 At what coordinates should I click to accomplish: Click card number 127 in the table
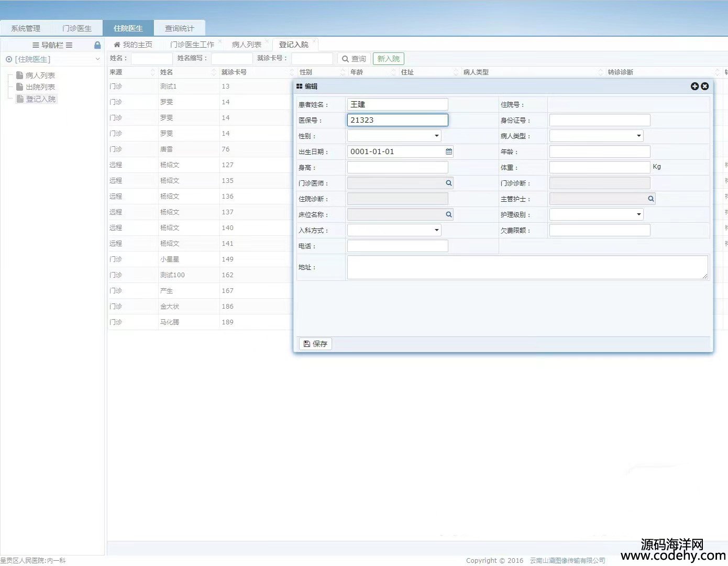point(227,165)
